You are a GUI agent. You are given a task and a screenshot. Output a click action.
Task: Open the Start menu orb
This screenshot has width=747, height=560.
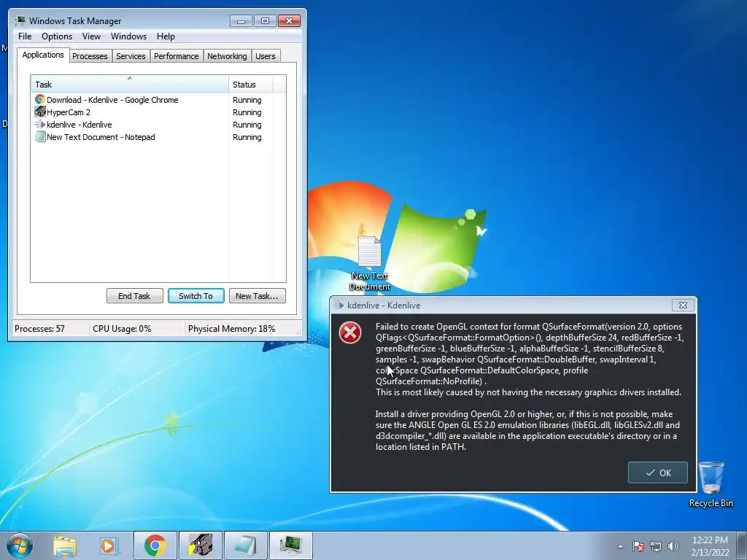[x=20, y=545]
